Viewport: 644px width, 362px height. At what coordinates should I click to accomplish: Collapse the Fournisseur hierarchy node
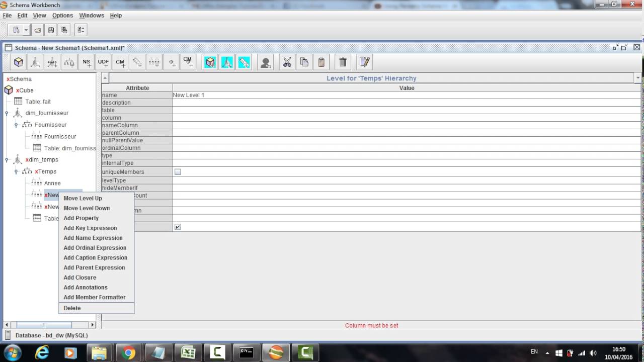click(16, 125)
